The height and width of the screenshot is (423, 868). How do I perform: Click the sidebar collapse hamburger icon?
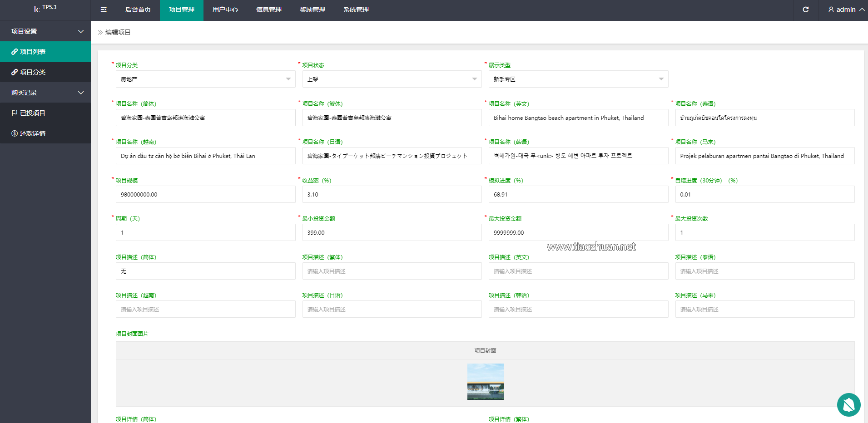click(x=104, y=10)
